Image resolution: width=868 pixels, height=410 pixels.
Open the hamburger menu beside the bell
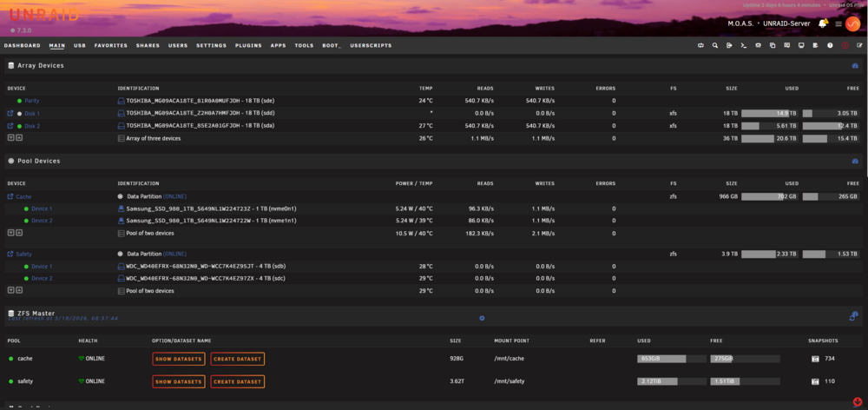point(838,23)
